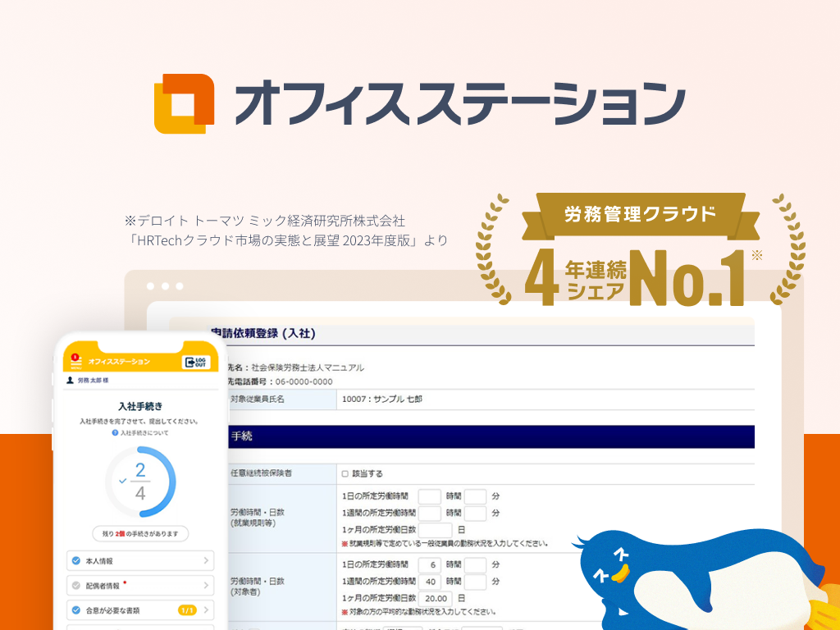Click the オフィスステーション logo in the mobile header

123,362
